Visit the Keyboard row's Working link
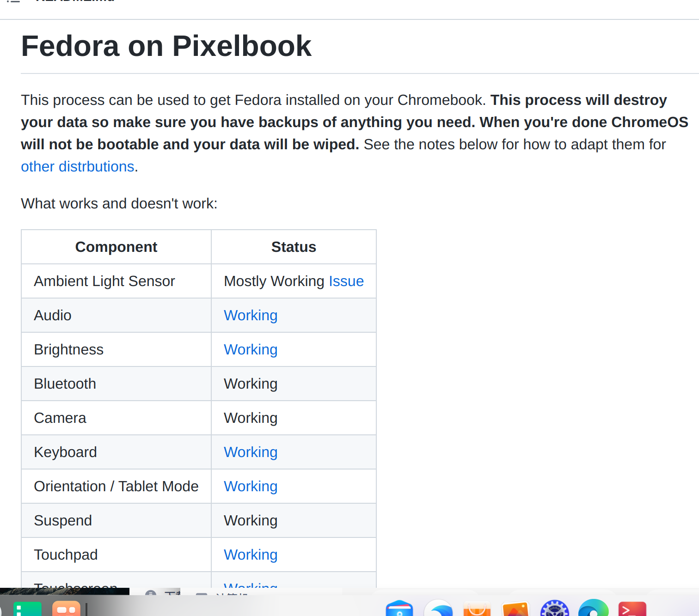Screen dimensions: 699x616 tap(251, 452)
